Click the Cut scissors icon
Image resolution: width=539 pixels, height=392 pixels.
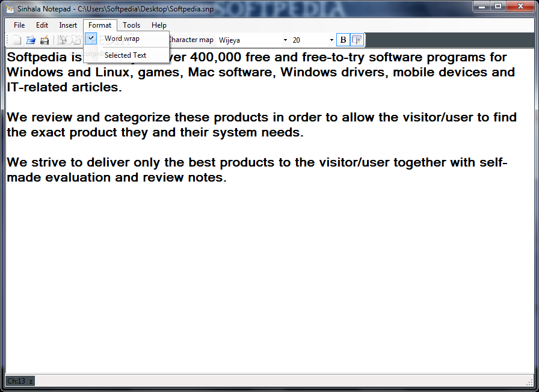coord(62,40)
